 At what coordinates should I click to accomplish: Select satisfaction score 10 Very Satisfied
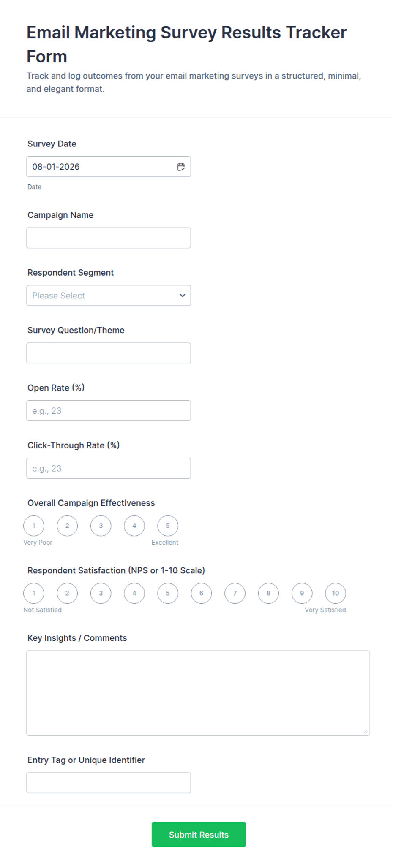[x=336, y=593]
